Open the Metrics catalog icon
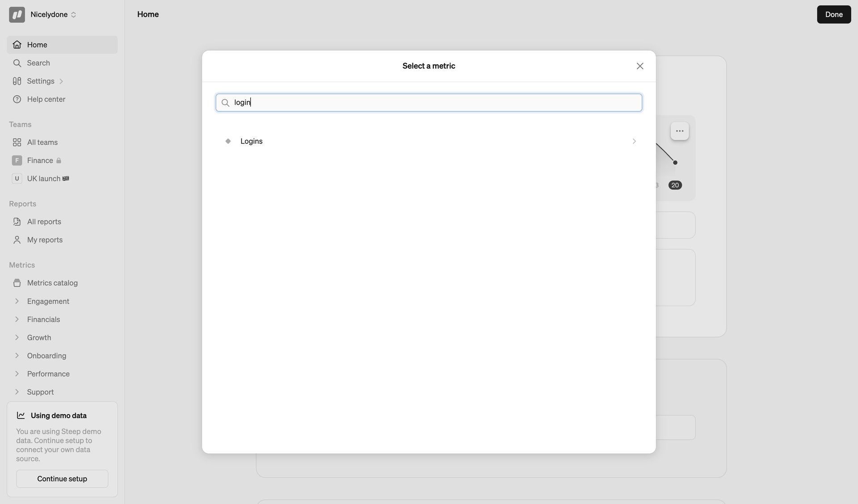The width and height of the screenshot is (858, 504). pyautogui.click(x=17, y=283)
